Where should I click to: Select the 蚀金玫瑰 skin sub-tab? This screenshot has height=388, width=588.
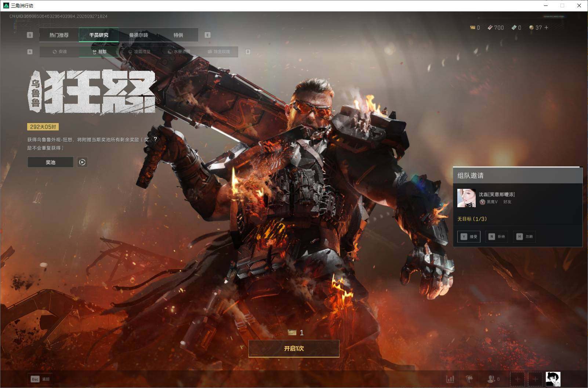218,52
